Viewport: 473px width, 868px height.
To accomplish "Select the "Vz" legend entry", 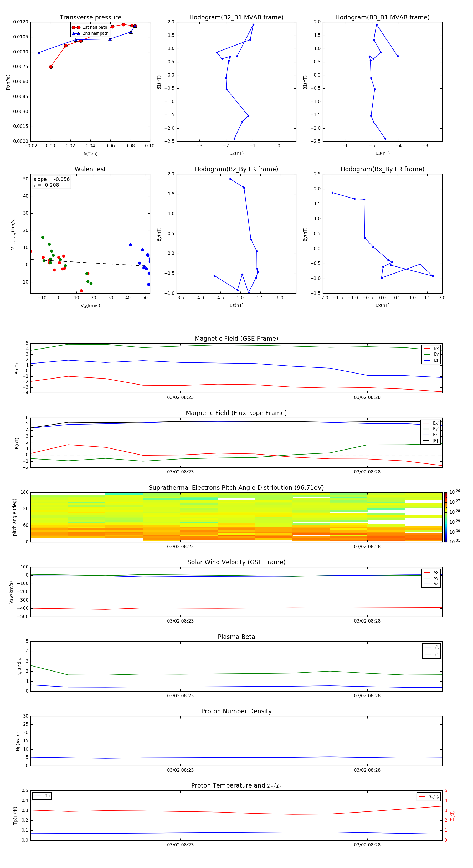I will pyautogui.click(x=431, y=584).
